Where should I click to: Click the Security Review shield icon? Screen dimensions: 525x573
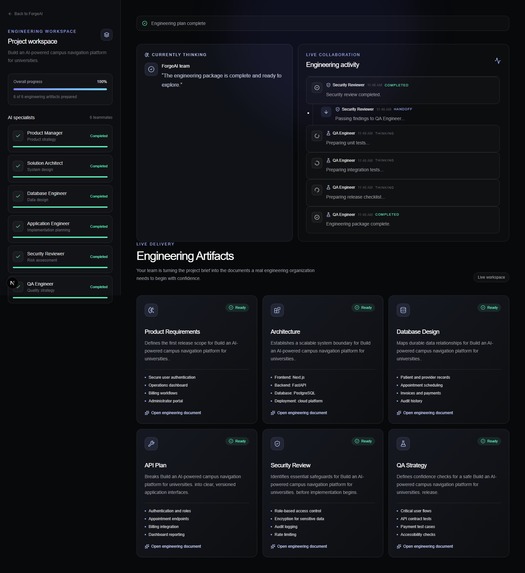coord(277,444)
